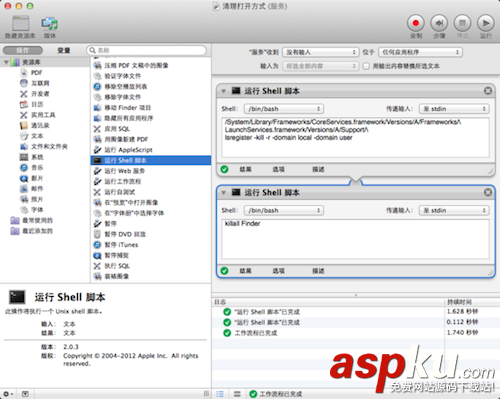Remove the killall Finder Shell action
The width and height of the screenshot is (500, 399).
click(488, 192)
